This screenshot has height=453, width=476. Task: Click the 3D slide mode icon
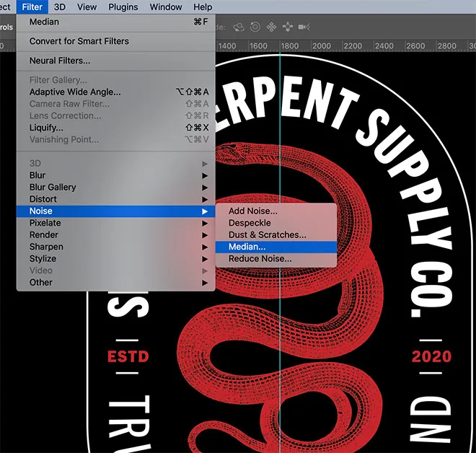click(x=288, y=27)
